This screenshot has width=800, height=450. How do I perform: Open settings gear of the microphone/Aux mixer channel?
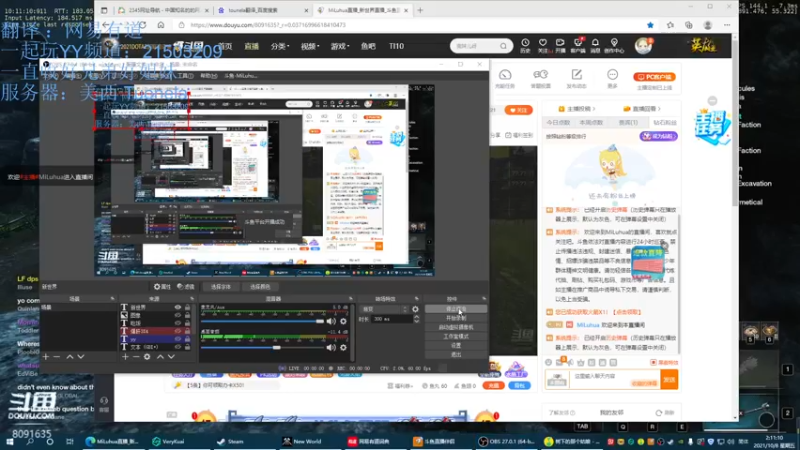click(343, 321)
